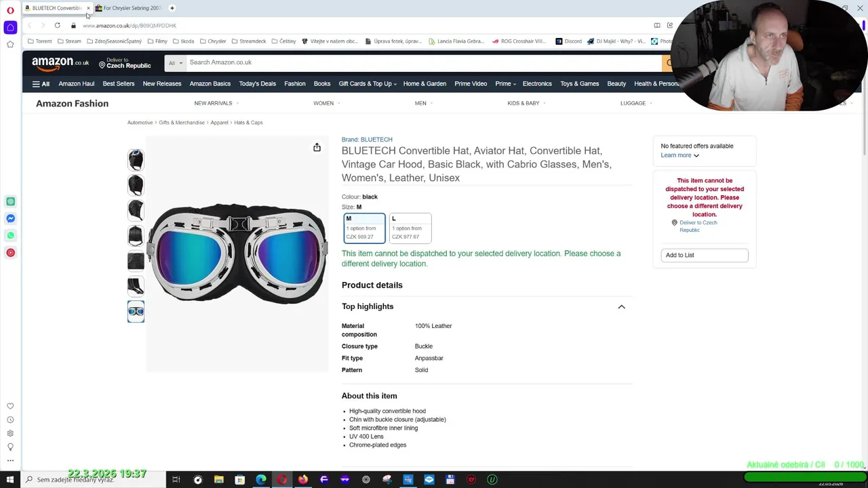
Task: Open the All hamburger menu
Action: [41, 84]
